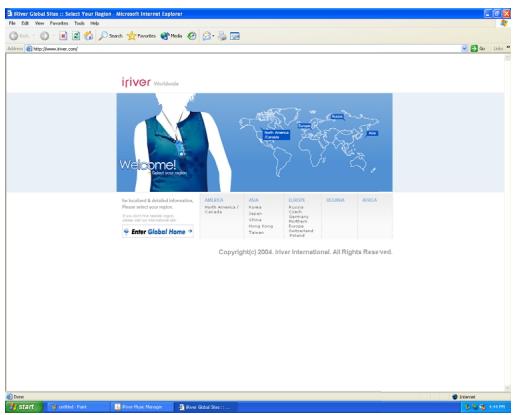
Task: Select the Asia label on map
Action: tap(372, 133)
